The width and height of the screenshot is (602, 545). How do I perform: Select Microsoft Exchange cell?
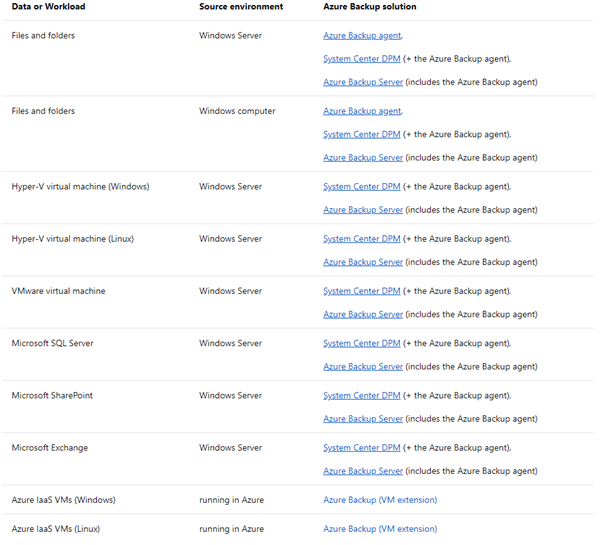[50, 448]
